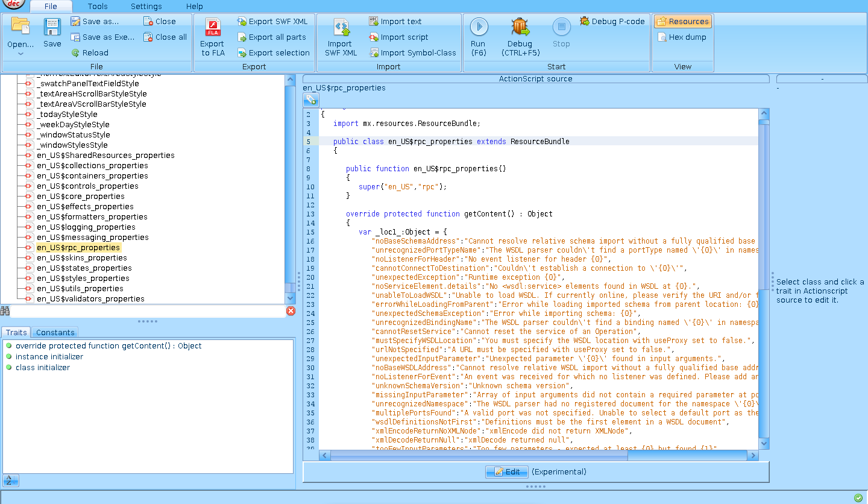
Task: Click the Import SWF XML icon
Action: click(x=341, y=28)
